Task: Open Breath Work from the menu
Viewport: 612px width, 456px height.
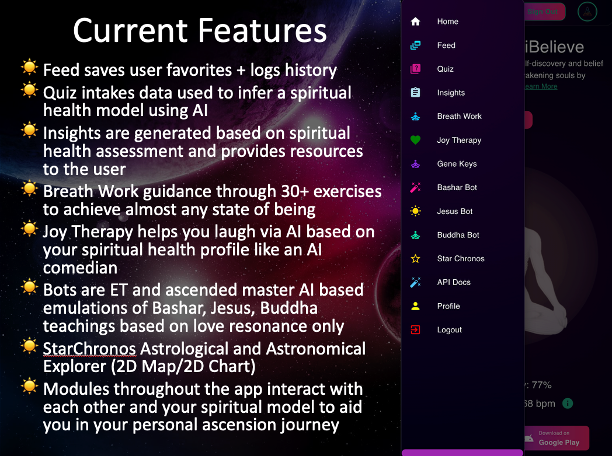Action: (x=459, y=117)
